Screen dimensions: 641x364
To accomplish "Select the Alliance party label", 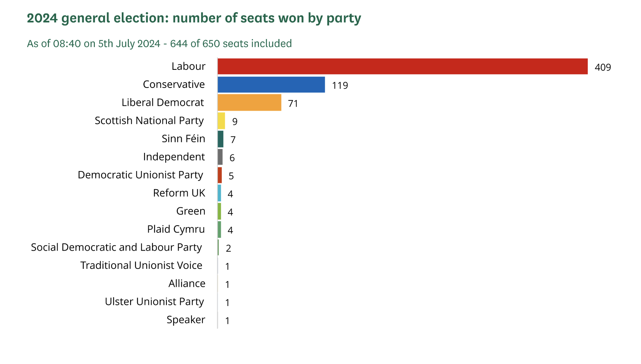I will (x=187, y=284).
